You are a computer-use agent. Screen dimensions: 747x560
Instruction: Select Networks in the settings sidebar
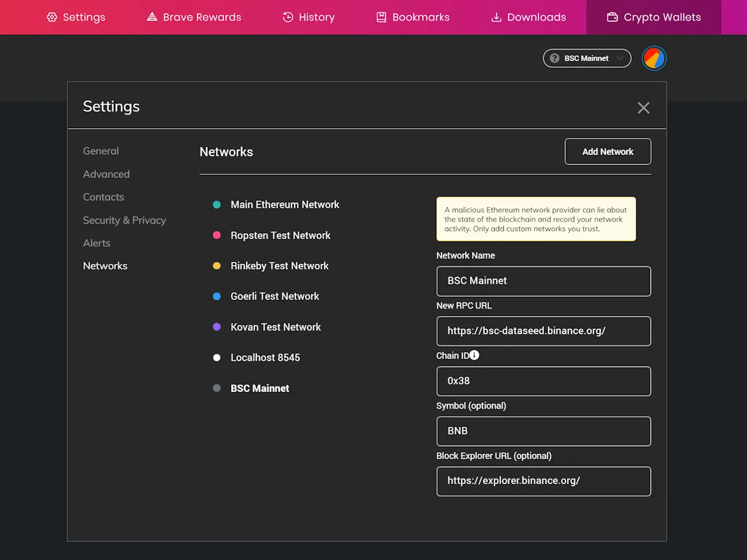point(105,266)
